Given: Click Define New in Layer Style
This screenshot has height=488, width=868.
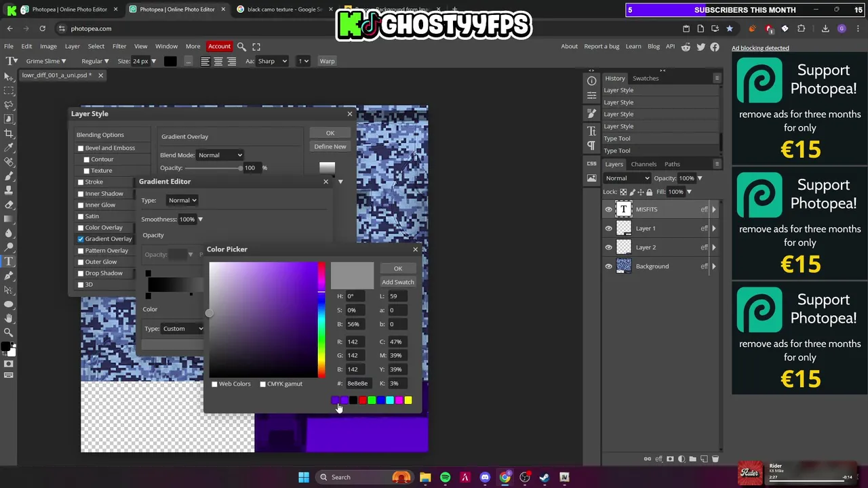Looking at the screenshot, I should (330, 146).
